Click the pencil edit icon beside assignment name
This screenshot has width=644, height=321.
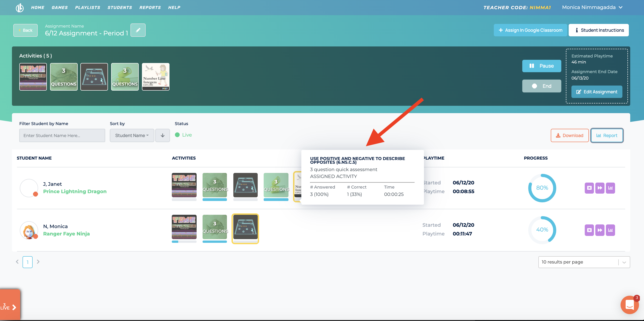(x=138, y=30)
